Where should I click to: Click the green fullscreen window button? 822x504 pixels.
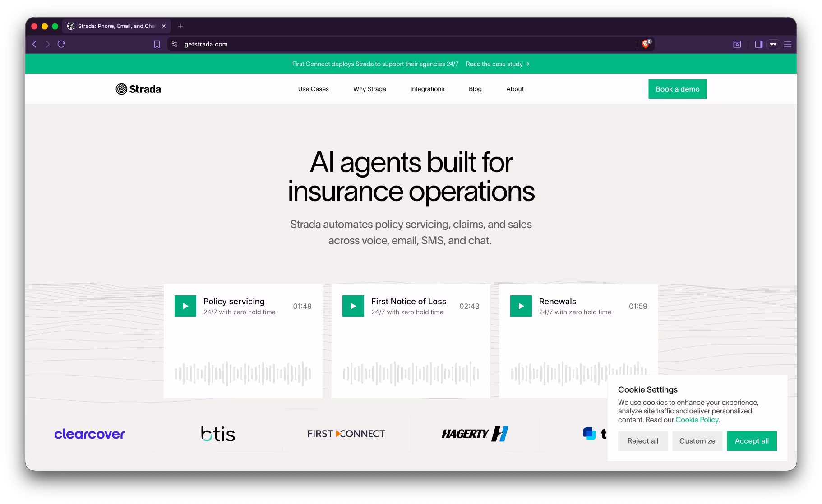tap(55, 26)
